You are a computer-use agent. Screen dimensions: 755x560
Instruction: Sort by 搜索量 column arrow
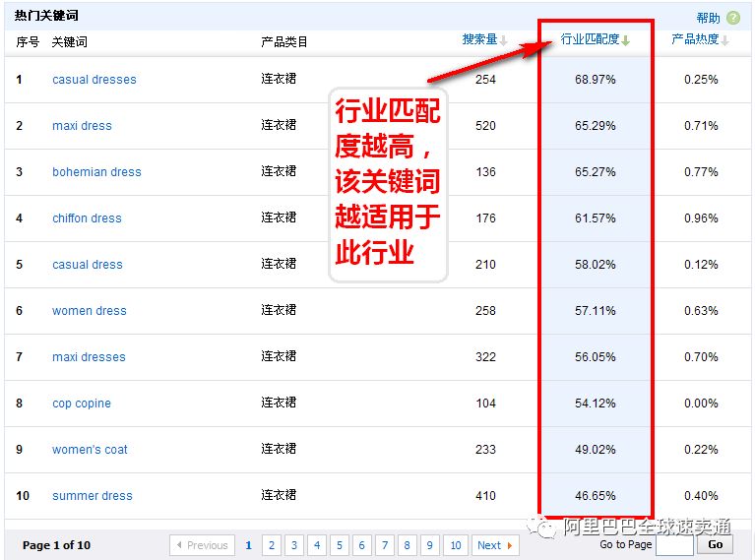504,40
